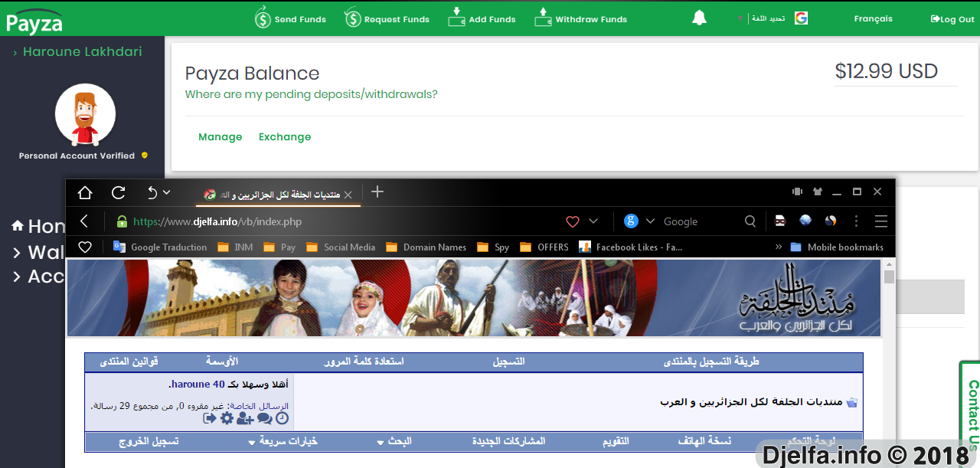Open the خيارات سريعة quick options dropdown
This screenshot has height=468, width=980.
pyautogui.click(x=283, y=441)
